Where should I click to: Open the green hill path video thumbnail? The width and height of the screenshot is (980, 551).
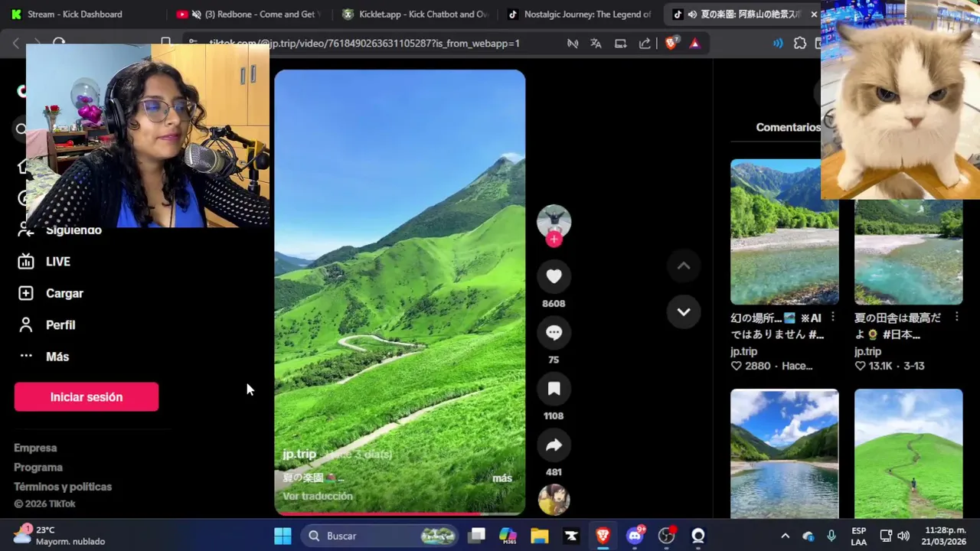909,454
